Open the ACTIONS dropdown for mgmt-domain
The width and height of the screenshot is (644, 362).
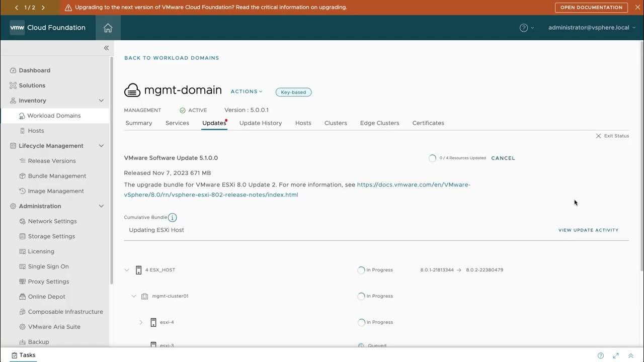point(246,92)
